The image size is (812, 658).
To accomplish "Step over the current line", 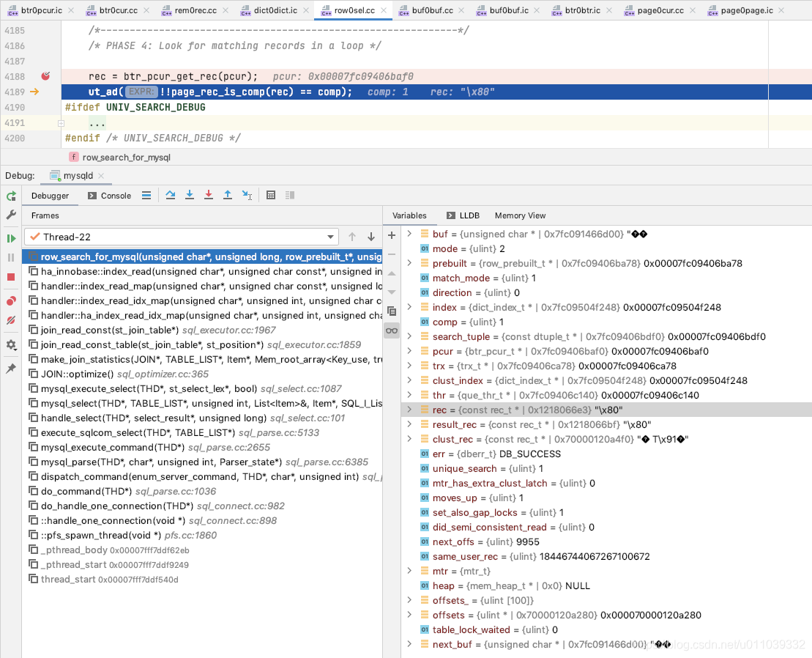I will [171, 196].
